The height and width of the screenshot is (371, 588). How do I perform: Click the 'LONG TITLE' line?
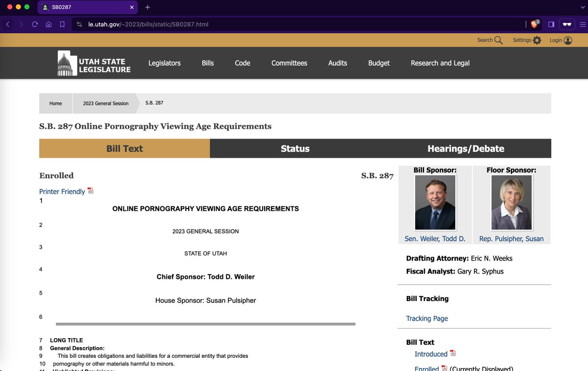pos(67,340)
